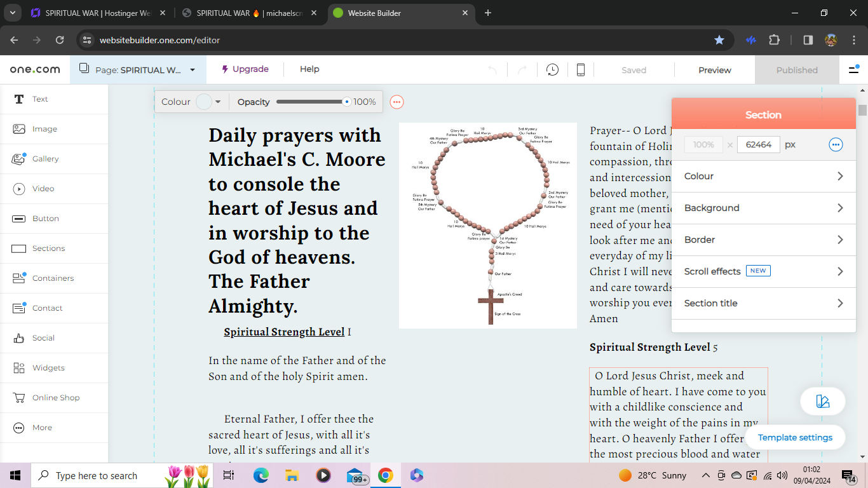Expand the Background row in Section panel
This screenshot has height=488, width=868.
coord(763,208)
